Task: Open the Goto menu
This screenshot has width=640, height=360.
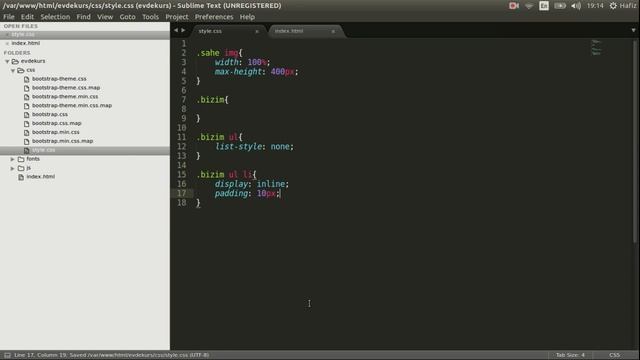Action: [x=127, y=17]
